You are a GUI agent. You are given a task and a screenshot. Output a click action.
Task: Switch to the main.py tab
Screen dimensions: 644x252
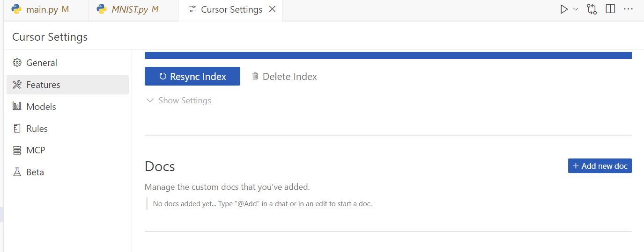[42, 10]
